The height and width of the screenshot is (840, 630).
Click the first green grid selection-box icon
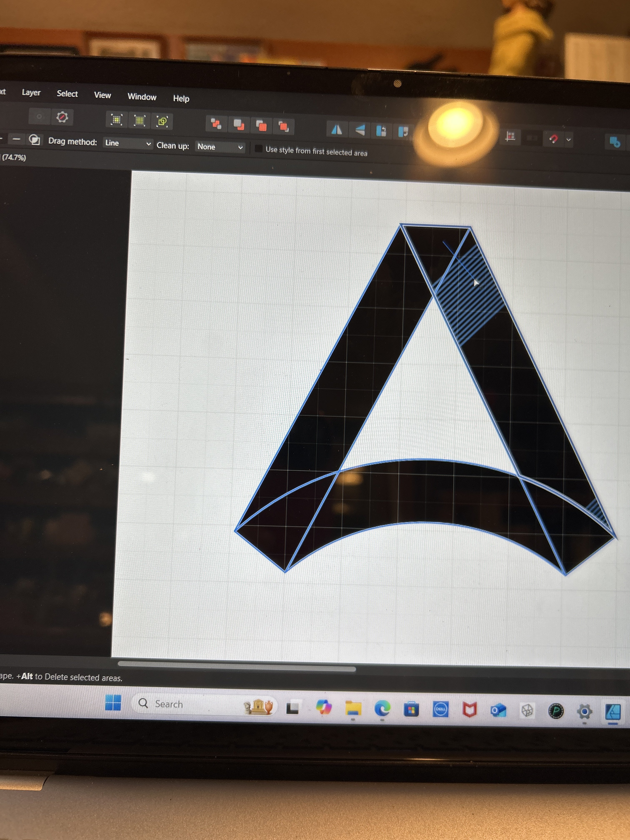pyautogui.click(x=117, y=120)
